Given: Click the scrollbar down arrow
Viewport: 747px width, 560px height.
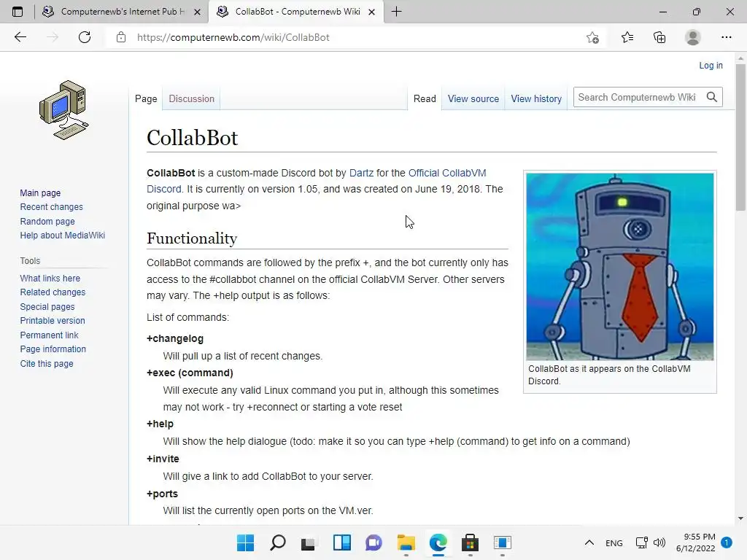Looking at the screenshot, I should (x=740, y=518).
